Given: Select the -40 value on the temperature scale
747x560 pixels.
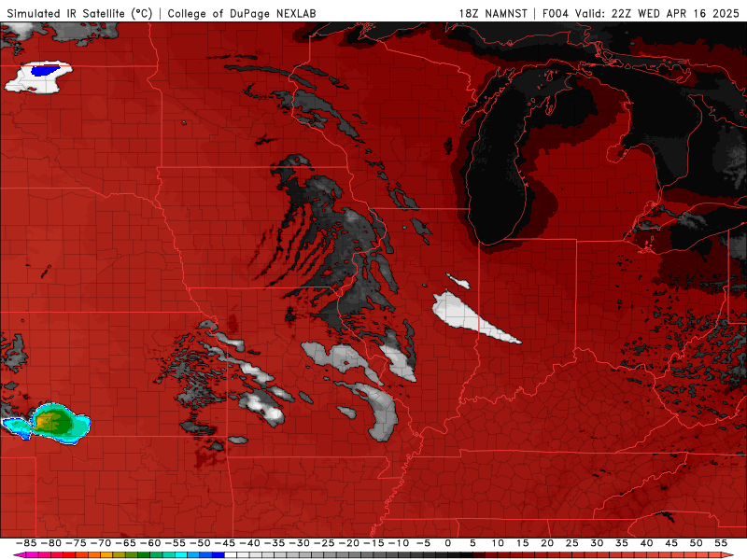Looking at the screenshot, I should (249, 543).
